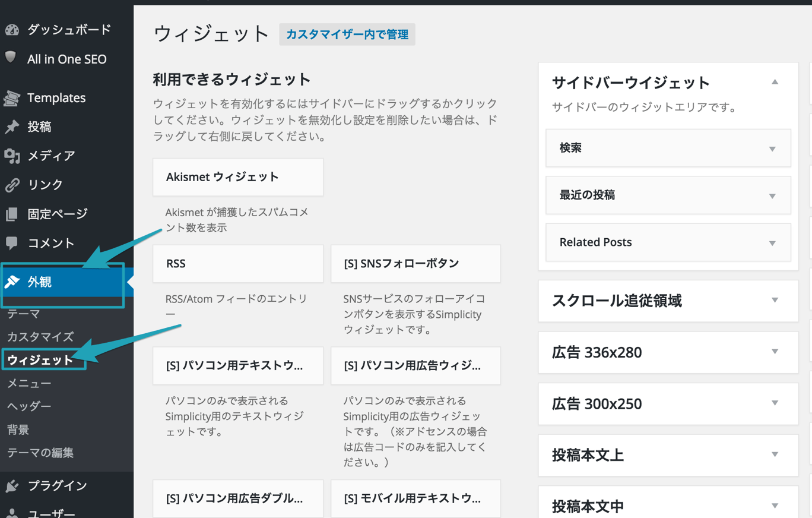This screenshot has width=812, height=518.
Task: Open ダッシュボード menu item
Action: click(x=69, y=30)
